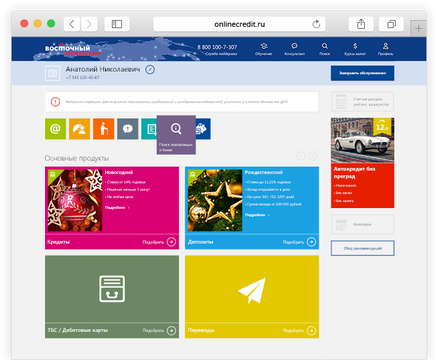
Task: Open the green @ email tile
Action: tap(55, 129)
